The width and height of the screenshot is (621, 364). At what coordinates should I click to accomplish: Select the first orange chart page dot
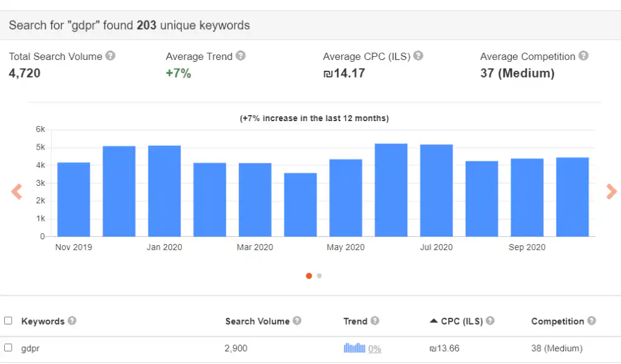(309, 276)
